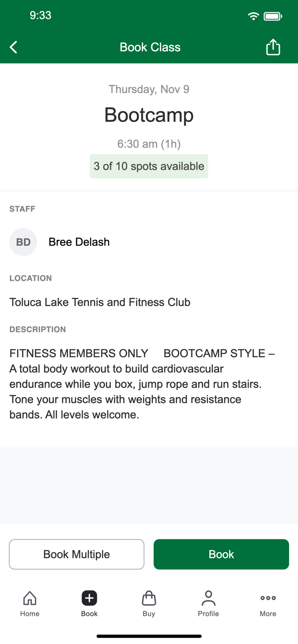
Task: Tap the BD staff avatar circle
Action: pos(23,242)
